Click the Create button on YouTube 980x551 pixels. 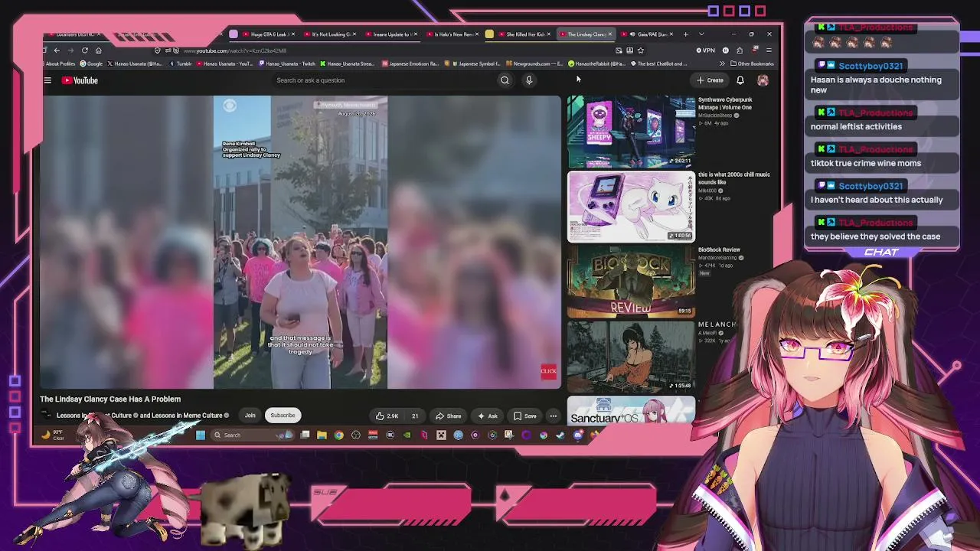(x=710, y=80)
